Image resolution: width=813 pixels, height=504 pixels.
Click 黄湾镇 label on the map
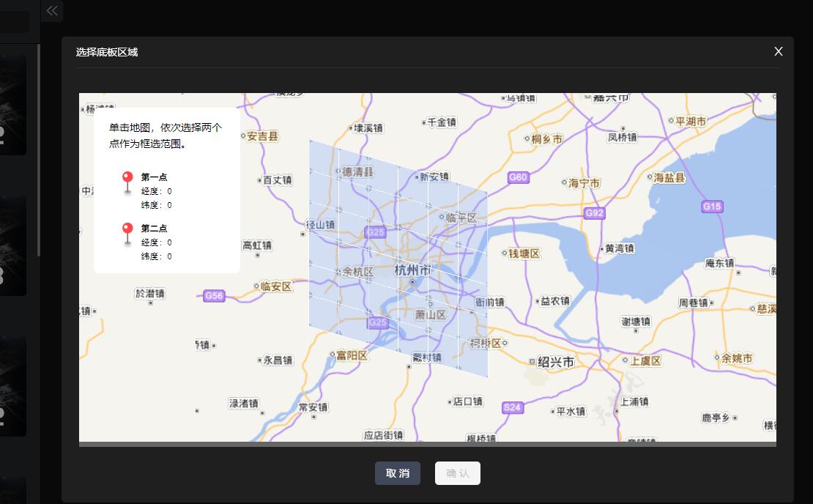pos(620,248)
